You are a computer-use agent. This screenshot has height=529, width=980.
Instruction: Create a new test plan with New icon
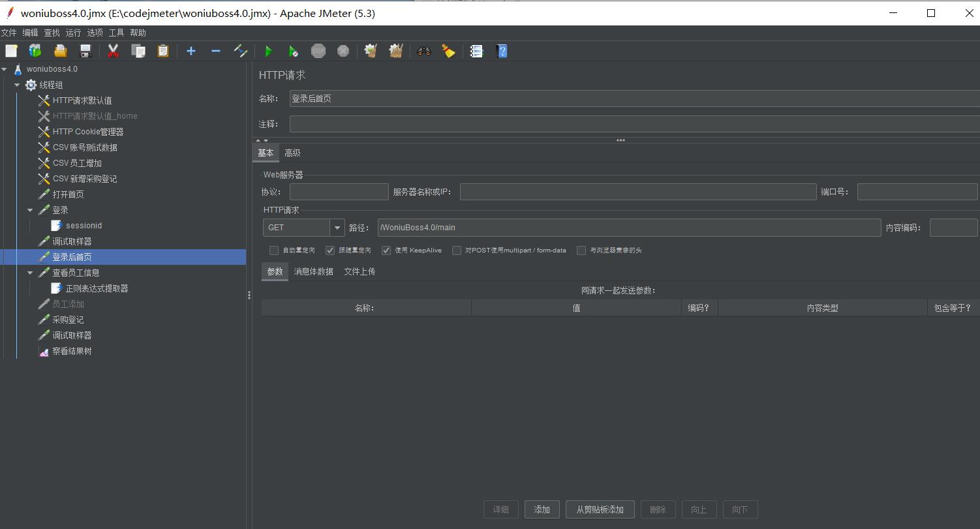pyautogui.click(x=11, y=51)
